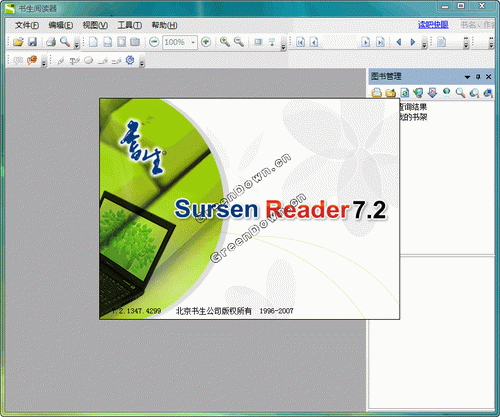Click the orange speech bubble annotation icon
Image resolution: width=500 pixels, height=417 pixels.
pyautogui.click(x=32, y=60)
